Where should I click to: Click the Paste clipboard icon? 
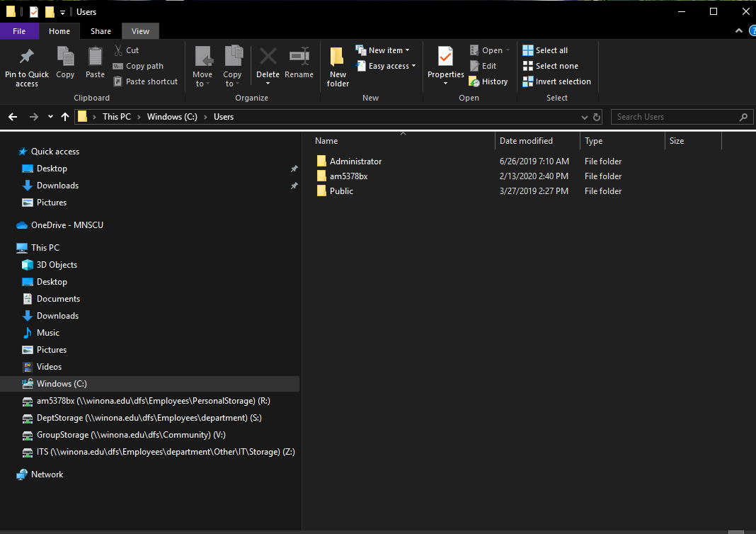click(95, 57)
